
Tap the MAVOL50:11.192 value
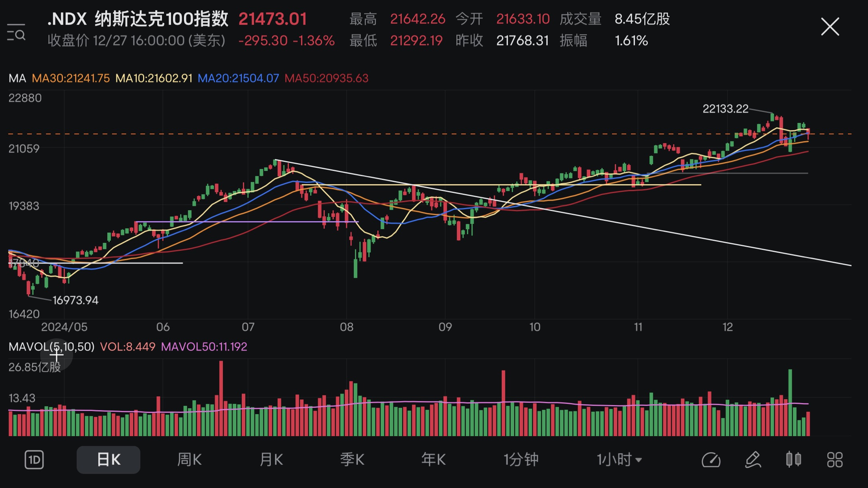click(204, 346)
